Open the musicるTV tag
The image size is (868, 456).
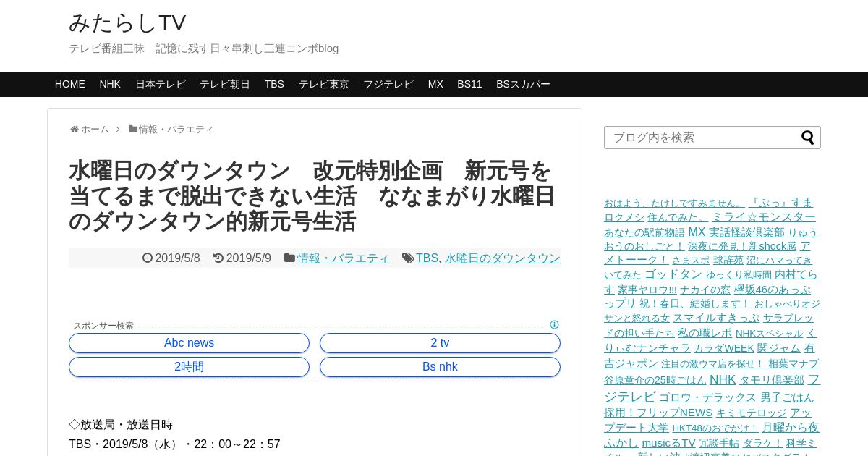[669, 442]
